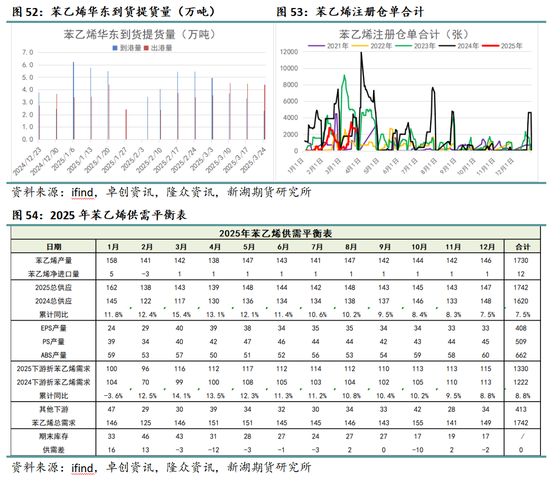The height and width of the screenshot is (478, 550).
Task: Select the yellow 2022年 legend line
Action: [360, 46]
